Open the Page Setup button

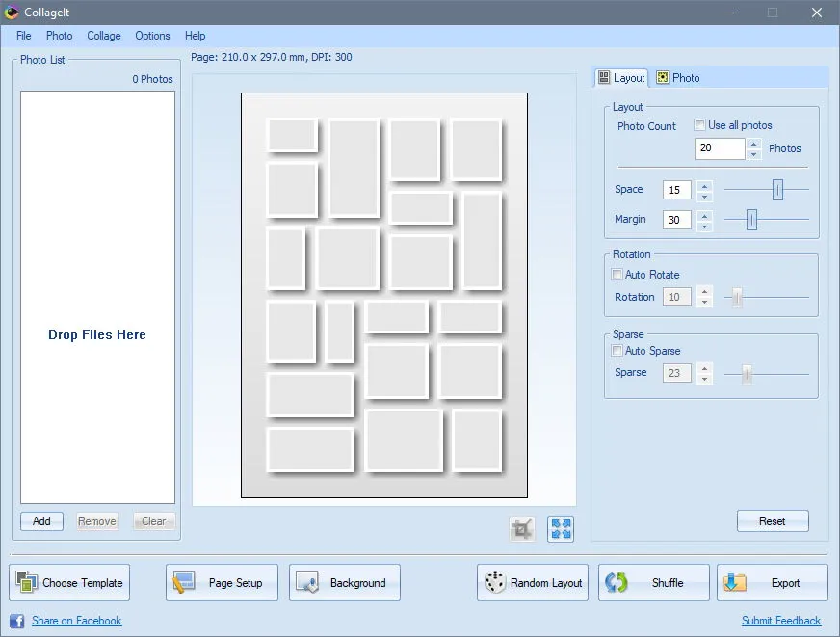222,582
